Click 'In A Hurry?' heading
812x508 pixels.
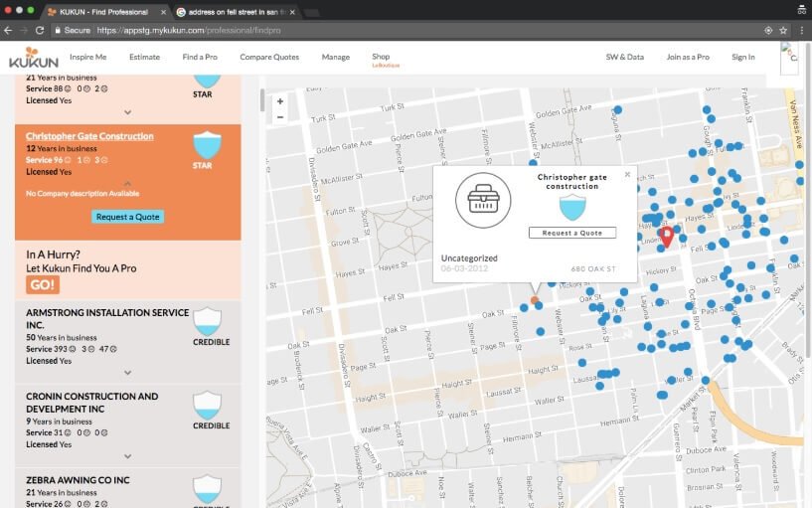(x=54, y=254)
